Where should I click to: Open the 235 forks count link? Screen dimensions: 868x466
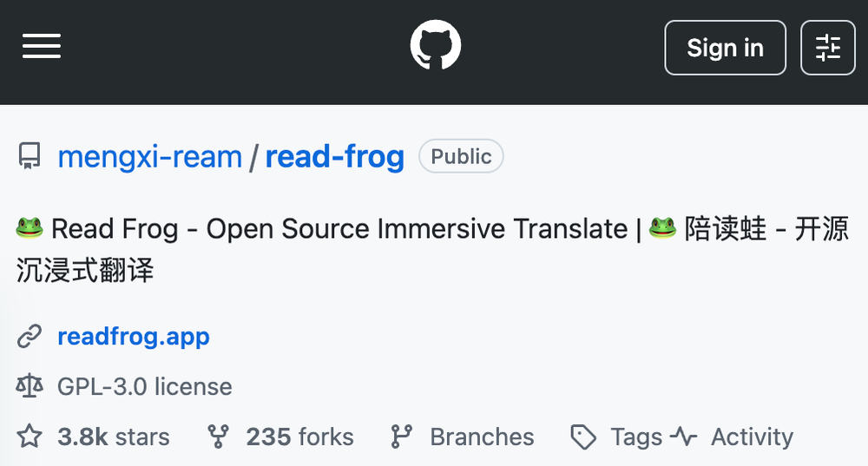coord(299,436)
